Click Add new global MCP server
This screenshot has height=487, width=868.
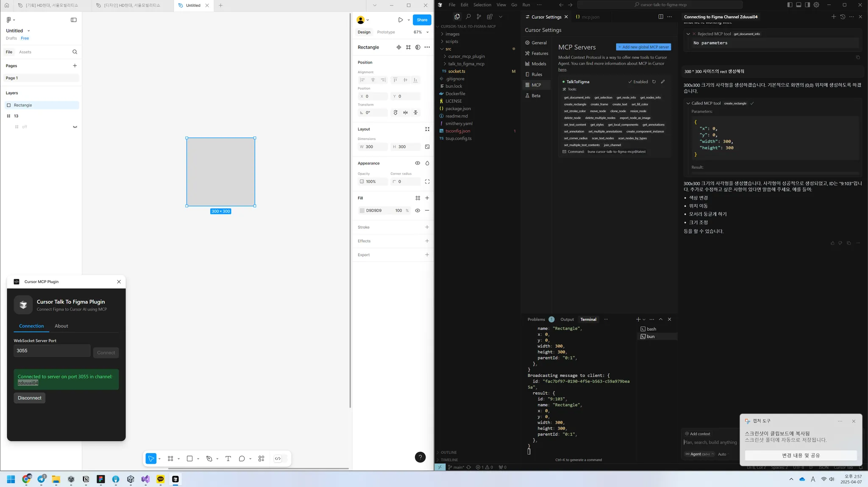click(643, 47)
